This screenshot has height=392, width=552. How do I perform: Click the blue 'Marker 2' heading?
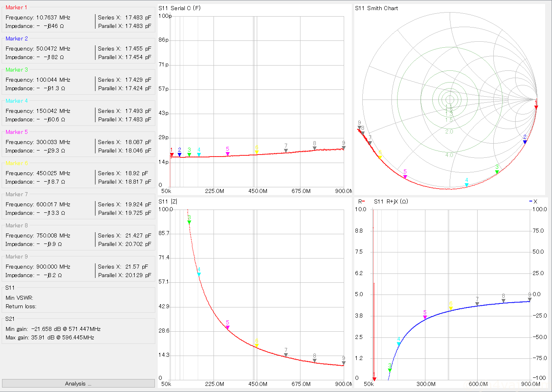17,38
